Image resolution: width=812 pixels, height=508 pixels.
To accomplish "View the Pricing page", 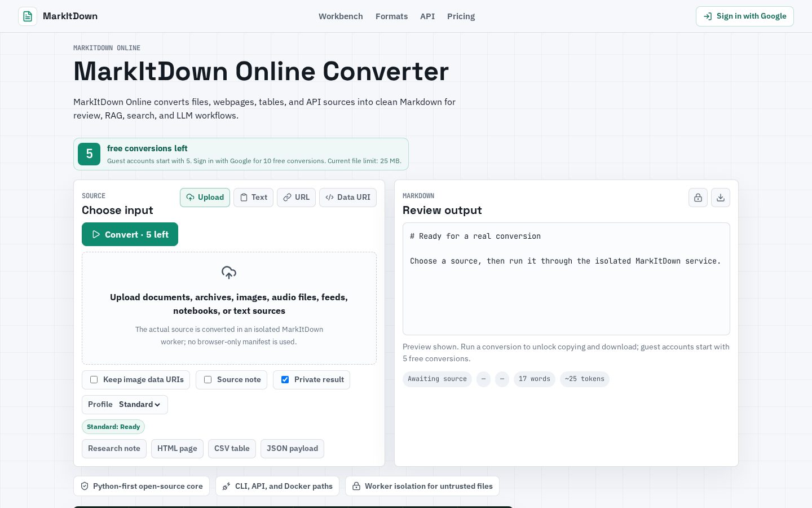I will pyautogui.click(x=461, y=16).
